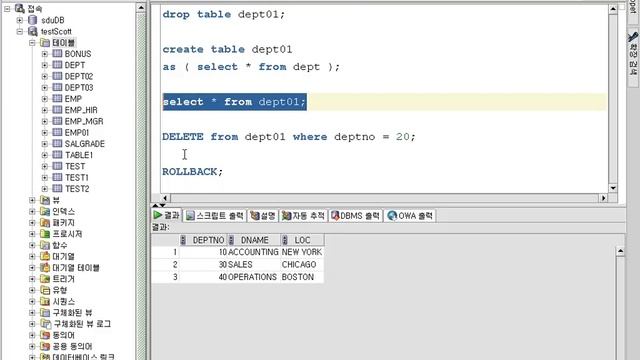The image size is (640, 360).
Task: Click the 구체화된 뷰 folder icon
Action: pyautogui.click(x=45, y=313)
